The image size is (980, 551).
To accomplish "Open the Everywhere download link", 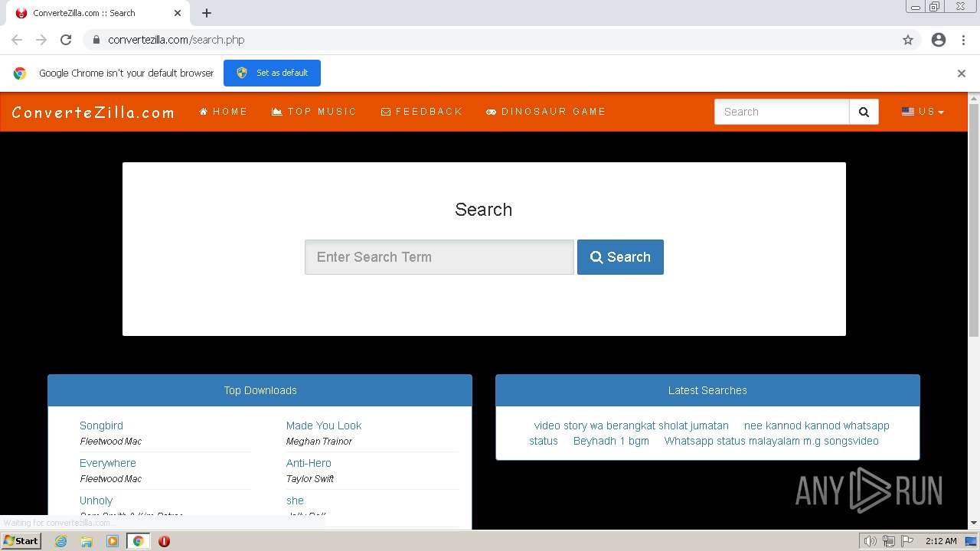I will point(108,463).
